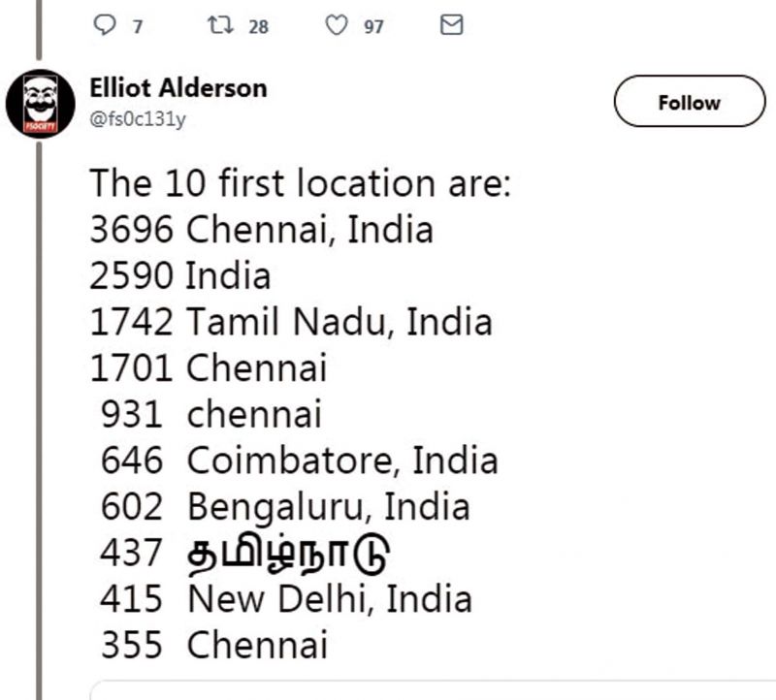Follow Elliot Alderson
Viewport: 776px width, 700px height.
pyautogui.click(x=690, y=102)
